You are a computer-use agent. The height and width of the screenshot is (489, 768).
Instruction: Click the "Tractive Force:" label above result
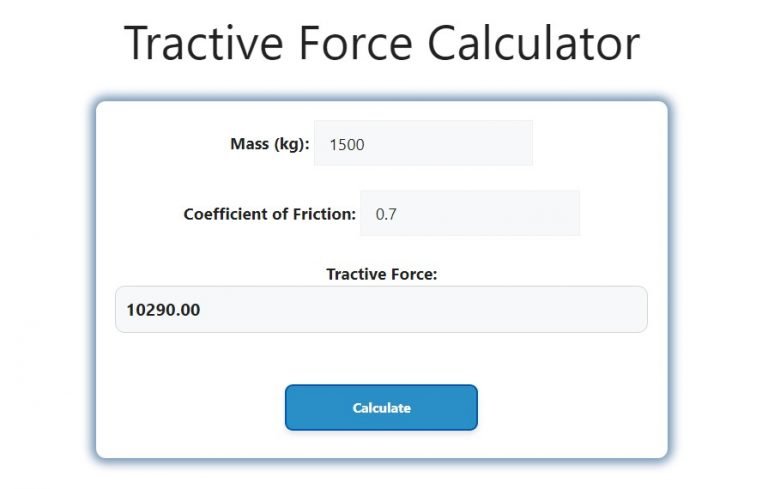click(x=381, y=274)
